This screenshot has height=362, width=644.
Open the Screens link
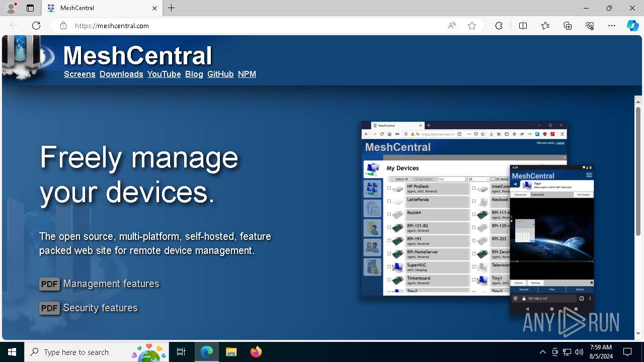[79, 74]
